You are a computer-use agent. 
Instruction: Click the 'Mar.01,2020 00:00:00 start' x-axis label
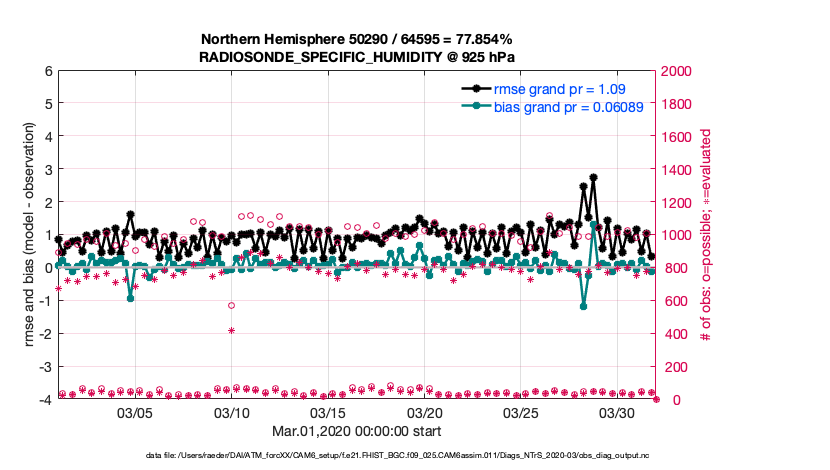[357, 431]
